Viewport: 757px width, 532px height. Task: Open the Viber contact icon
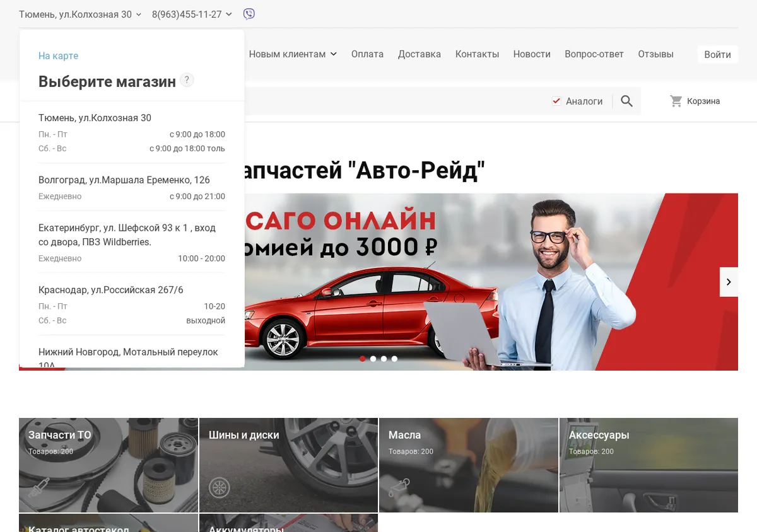tap(249, 14)
